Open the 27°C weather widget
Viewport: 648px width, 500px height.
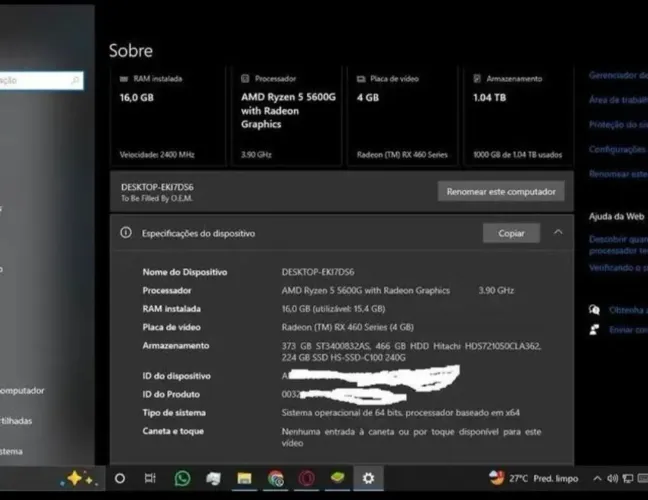(534, 478)
